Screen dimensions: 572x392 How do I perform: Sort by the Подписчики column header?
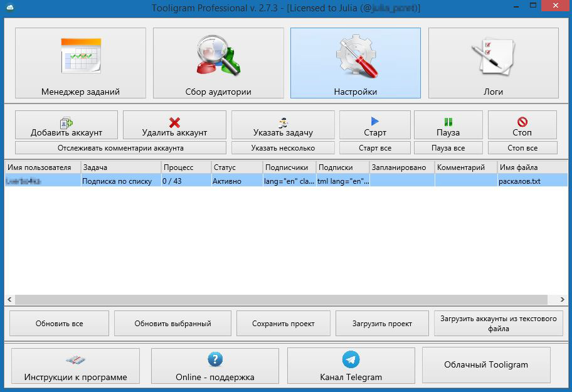(x=289, y=167)
